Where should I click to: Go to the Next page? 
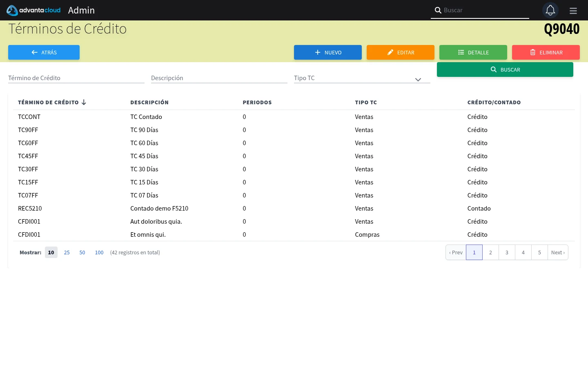pyautogui.click(x=558, y=252)
